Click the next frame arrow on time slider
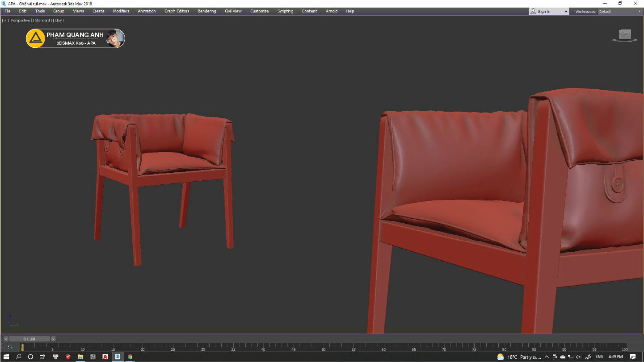The image size is (644, 362). (53, 339)
